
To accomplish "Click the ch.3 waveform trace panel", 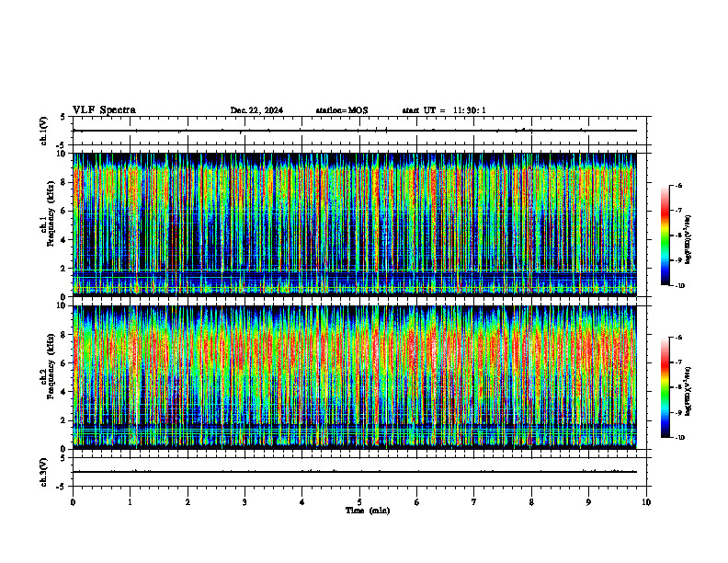I will click(359, 472).
